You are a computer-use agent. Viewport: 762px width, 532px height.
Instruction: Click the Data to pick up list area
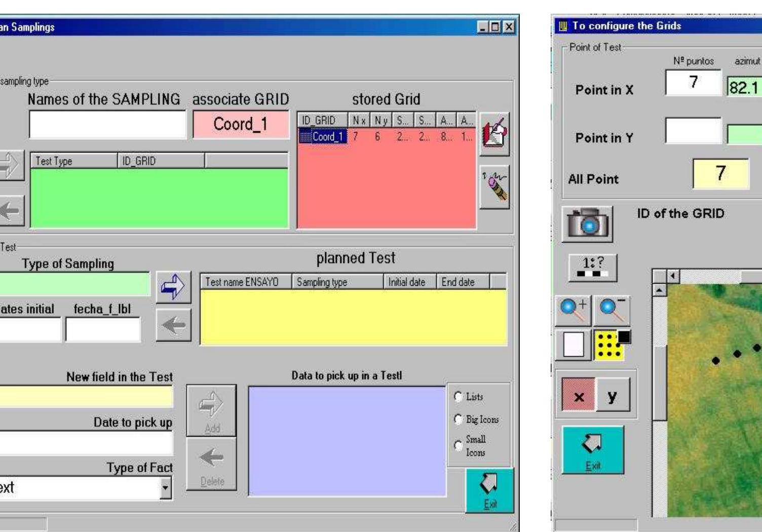(x=347, y=441)
